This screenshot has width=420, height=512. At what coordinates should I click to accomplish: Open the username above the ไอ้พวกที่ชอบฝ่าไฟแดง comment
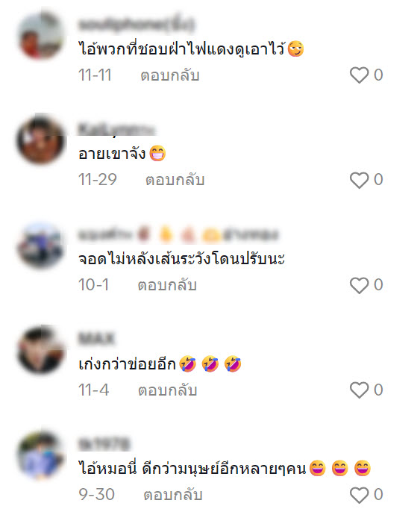[136, 25]
